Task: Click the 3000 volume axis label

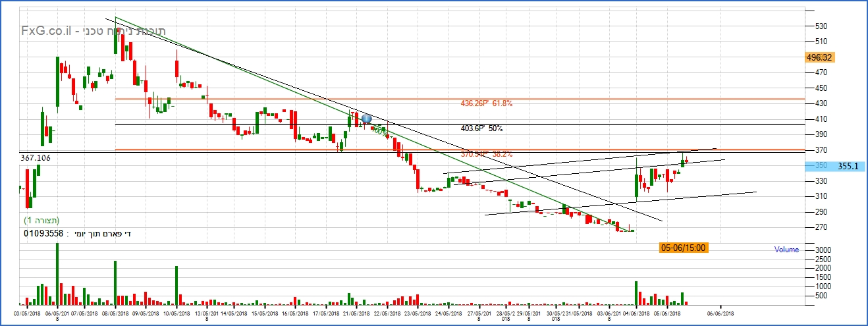Action: (x=823, y=250)
